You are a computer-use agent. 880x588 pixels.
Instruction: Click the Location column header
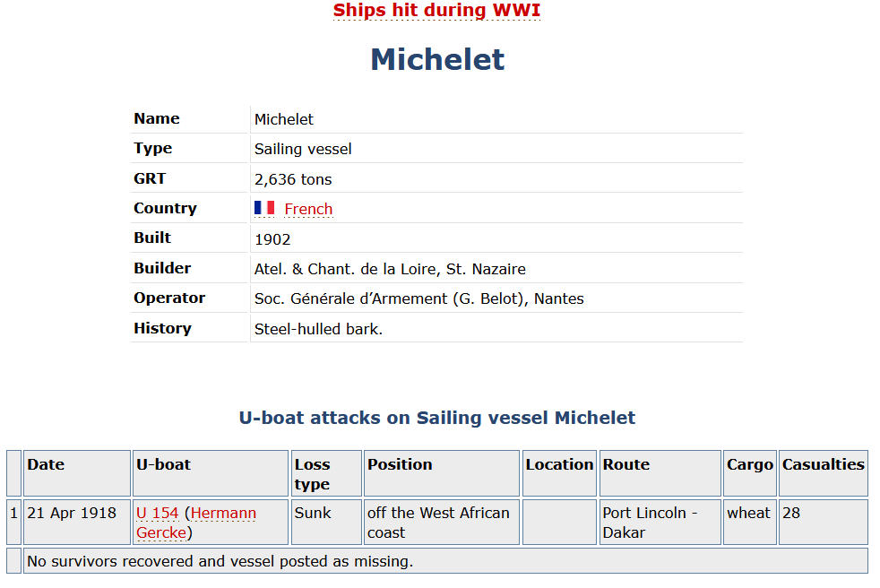tap(559, 473)
